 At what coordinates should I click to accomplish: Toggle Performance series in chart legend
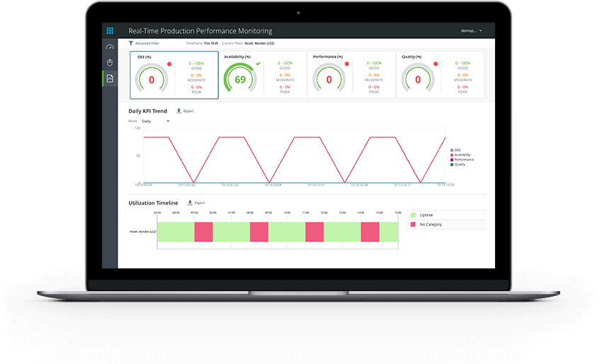pos(462,159)
